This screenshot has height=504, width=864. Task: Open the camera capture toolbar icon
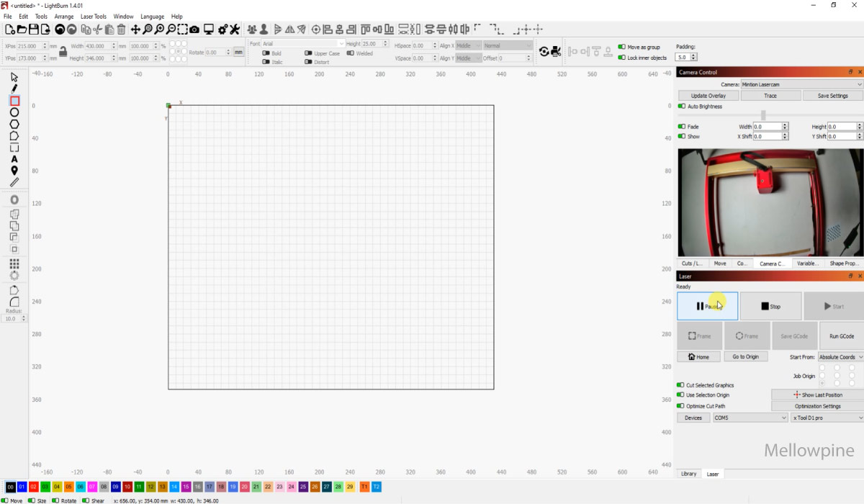[194, 30]
